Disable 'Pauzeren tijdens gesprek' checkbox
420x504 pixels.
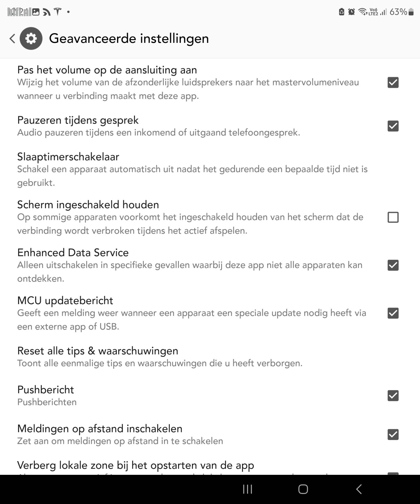393,126
